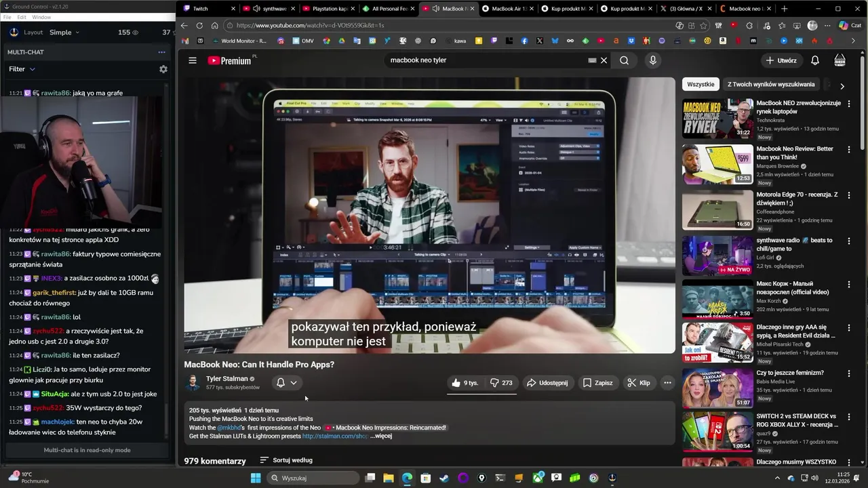868x488 pixels.
Task: Show next filter chips with arrow
Action: pos(842,86)
